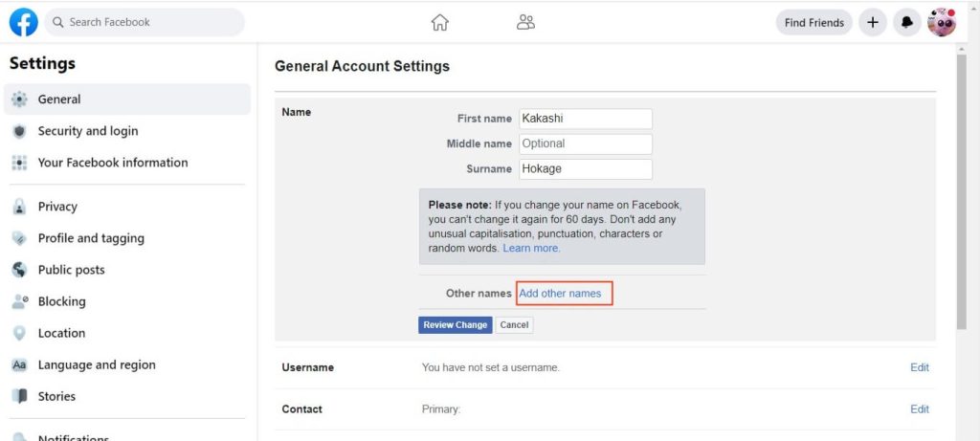
Task: Select General in settings sidebar
Action: point(127,99)
